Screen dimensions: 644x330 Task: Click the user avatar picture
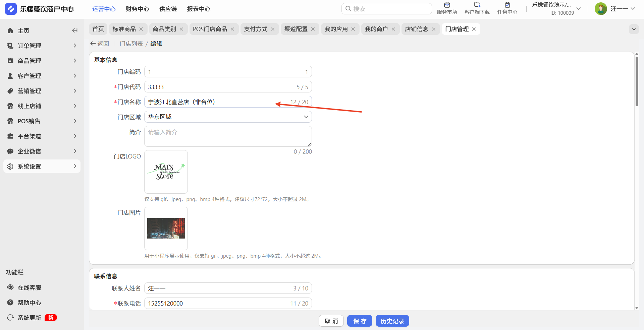click(601, 9)
